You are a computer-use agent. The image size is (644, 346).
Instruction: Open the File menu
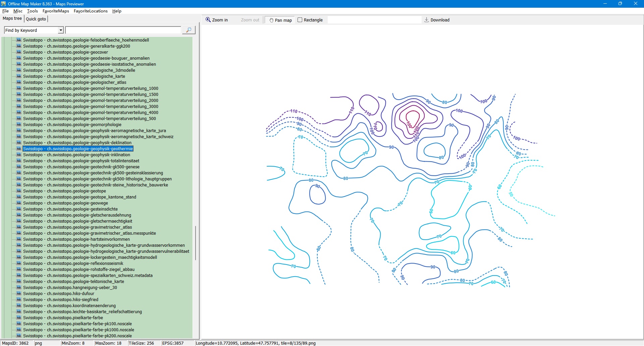point(5,11)
